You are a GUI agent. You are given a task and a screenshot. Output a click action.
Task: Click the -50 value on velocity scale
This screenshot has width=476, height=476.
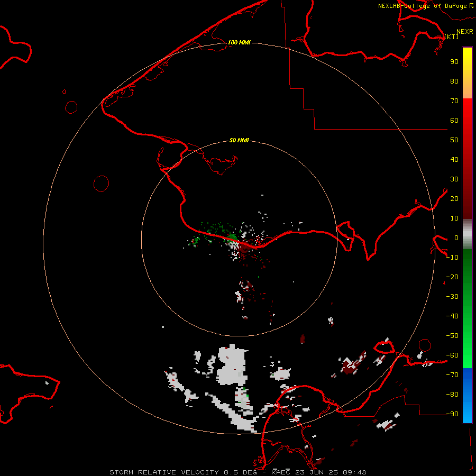[452, 336]
